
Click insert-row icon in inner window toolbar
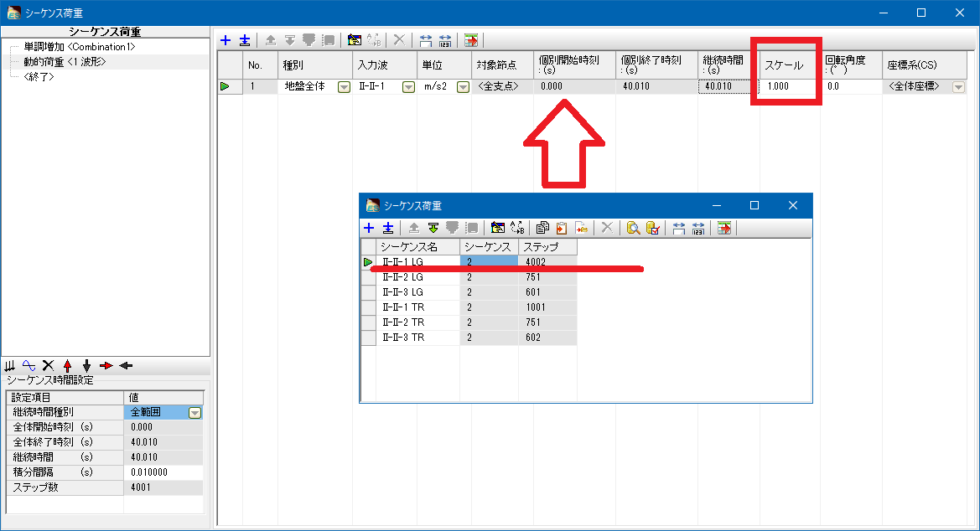[388, 228]
